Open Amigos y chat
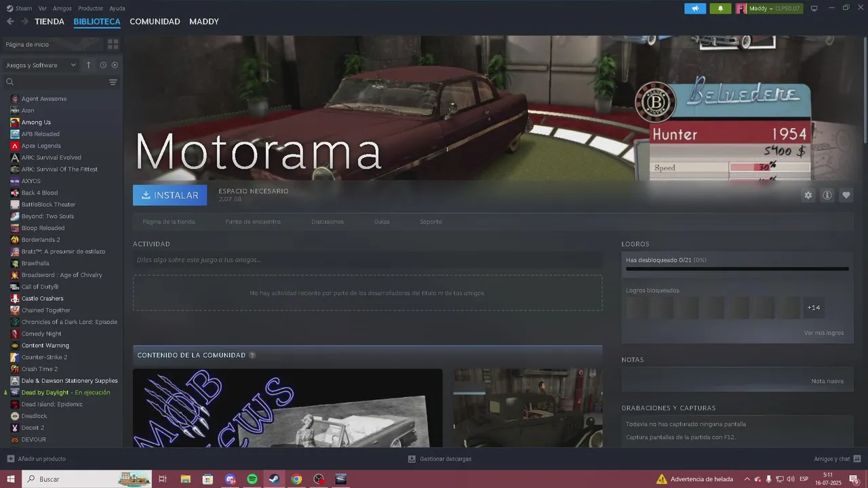Image resolution: width=868 pixels, height=488 pixels. coord(837,459)
